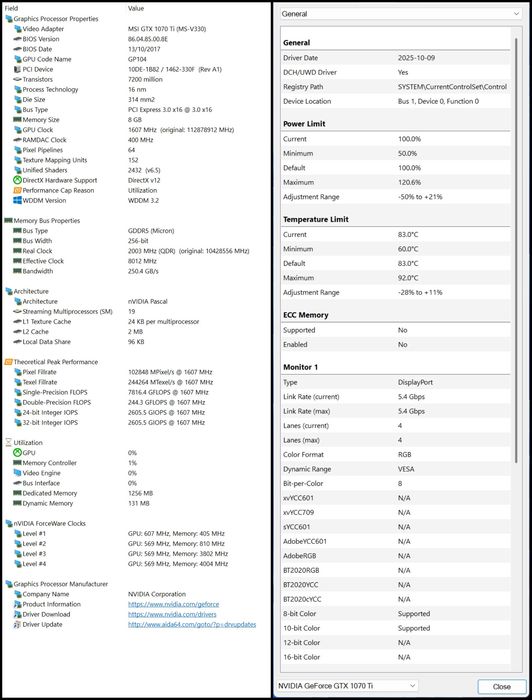The width and height of the screenshot is (532, 700).
Task: Select the Bandwidth 250.4 GB/s row
Action: [136, 271]
